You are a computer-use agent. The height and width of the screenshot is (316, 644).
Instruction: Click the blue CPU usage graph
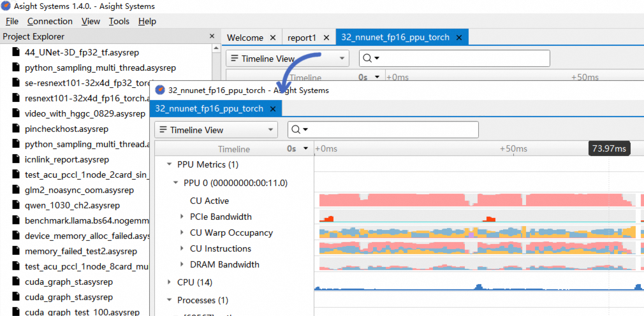[x=478, y=287]
